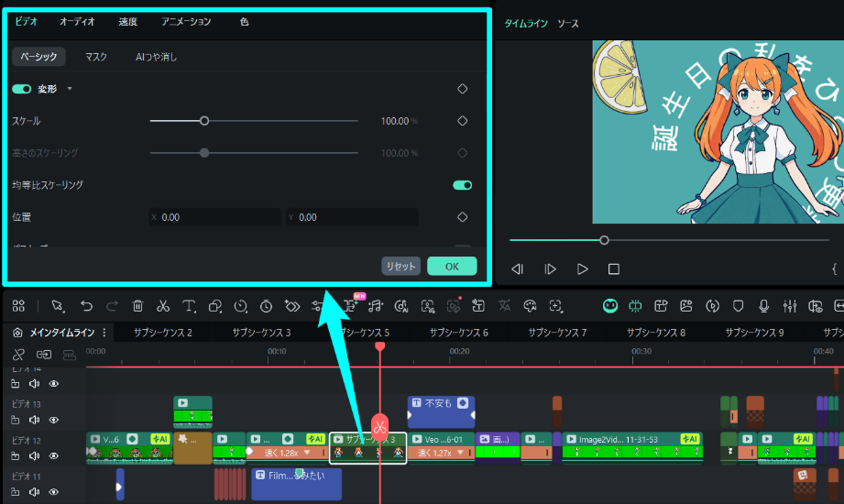Click the voiceover microphone icon

763,306
